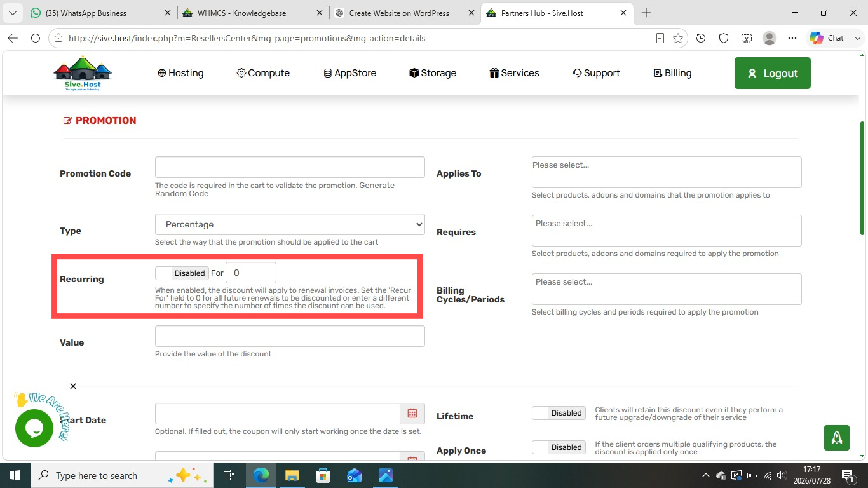
Task: Open the Support menu
Action: point(596,73)
